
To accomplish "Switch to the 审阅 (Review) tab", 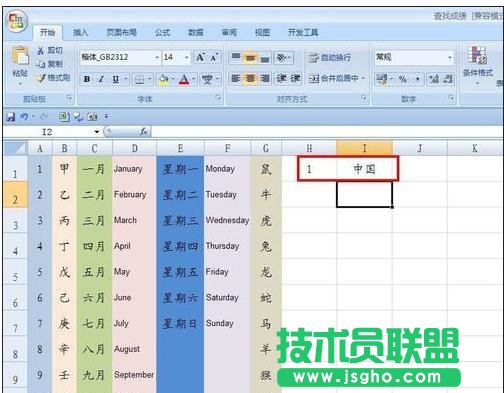I will click(x=229, y=32).
